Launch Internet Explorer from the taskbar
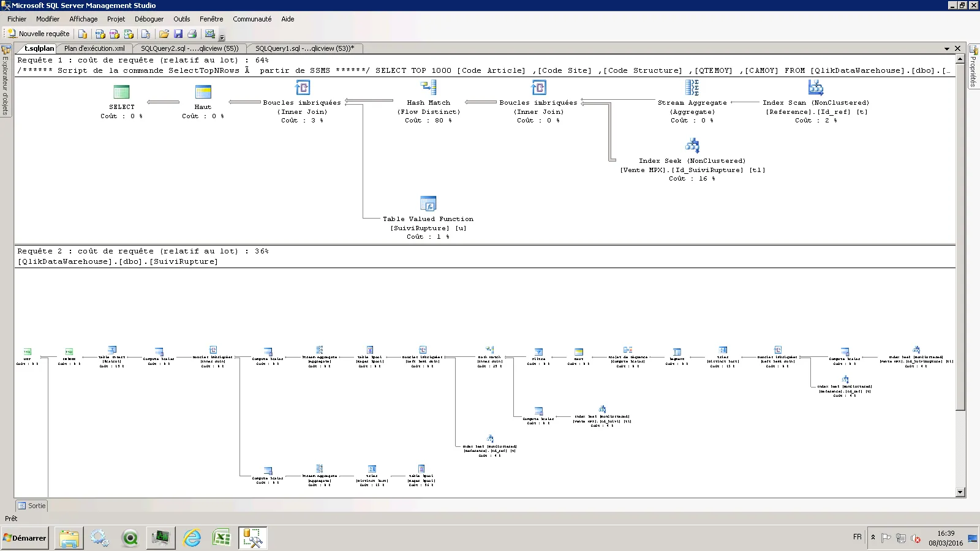980x551 pixels. point(192,538)
